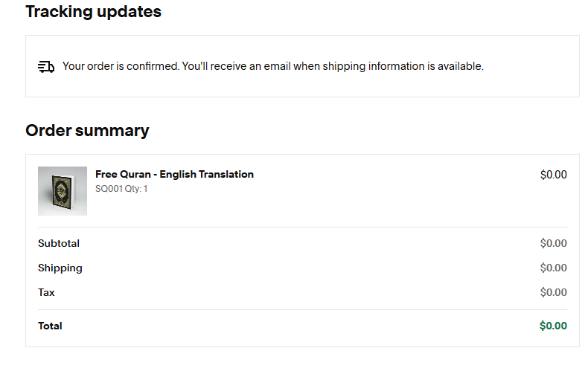Click the Tax amount $0.00
588x371 pixels.
[553, 293]
